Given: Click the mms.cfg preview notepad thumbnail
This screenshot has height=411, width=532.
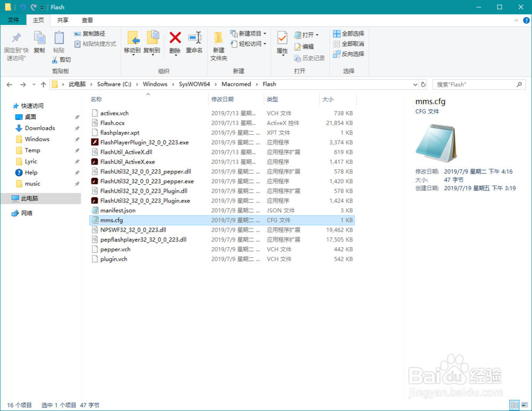Looking at the screenshot, I should [436, 143].
